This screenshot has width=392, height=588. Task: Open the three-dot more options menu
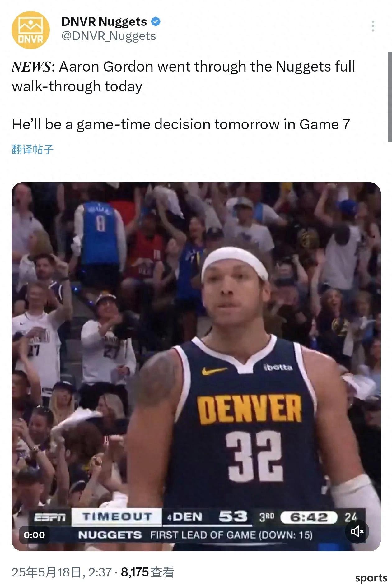click(x=373, y=26)
